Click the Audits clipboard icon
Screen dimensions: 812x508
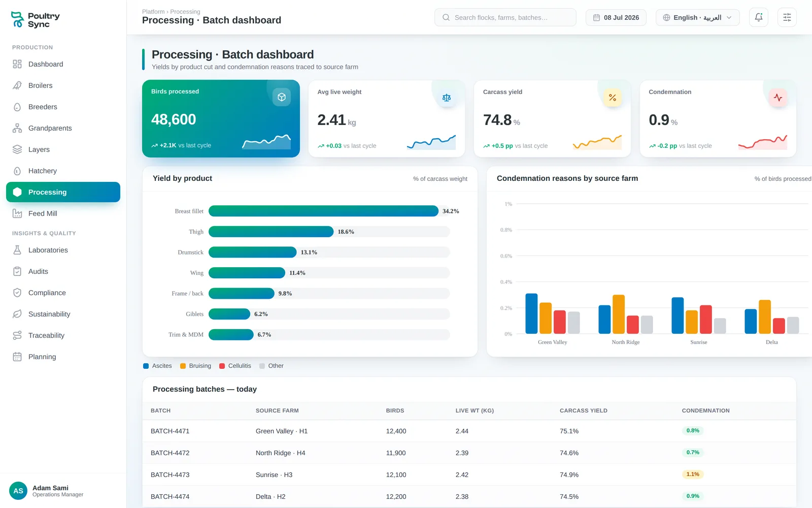(17, 271)
